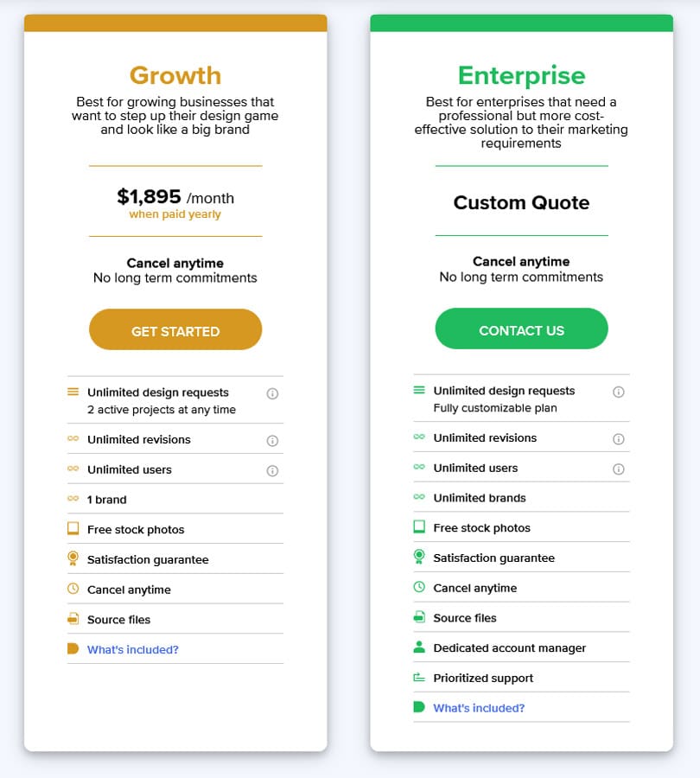Show info for Growth Unlimited users
Viewport: 700px width, 778px height.
[x=272, y=470]
